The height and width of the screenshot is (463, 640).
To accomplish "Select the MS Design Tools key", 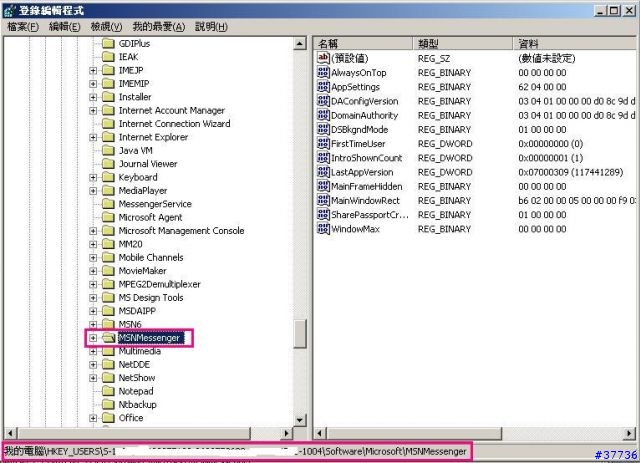I will click(151, 298).
